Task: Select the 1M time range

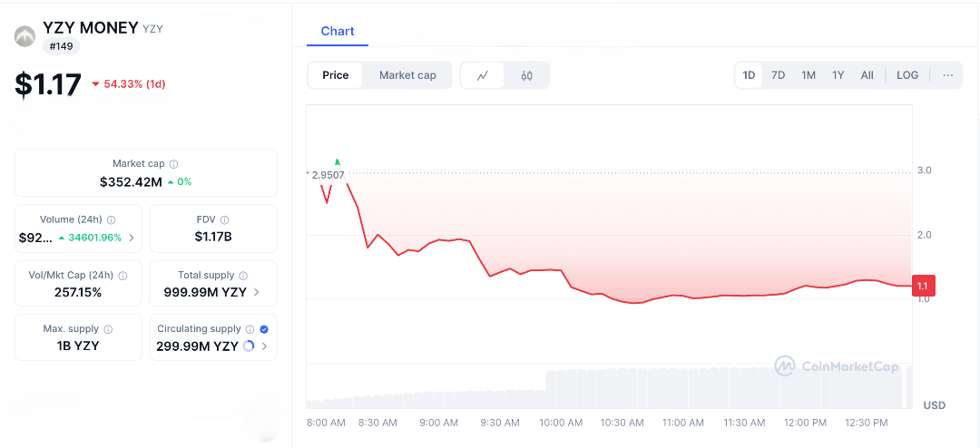Action: coord(808,75)
